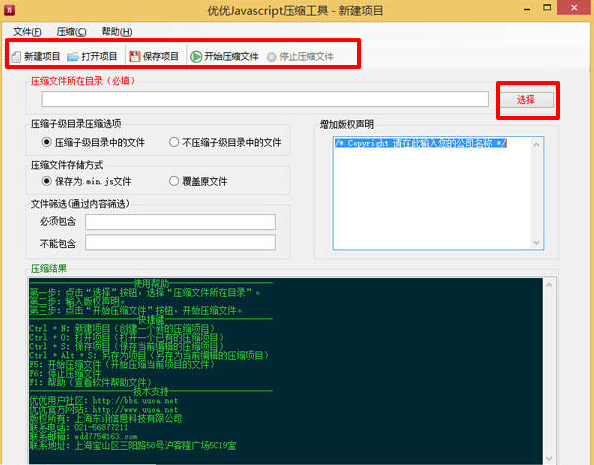The image size is (594, 465).
Task: Maximize the 优优Javascript压缩工具 window
Action: (x=547, y=8)
